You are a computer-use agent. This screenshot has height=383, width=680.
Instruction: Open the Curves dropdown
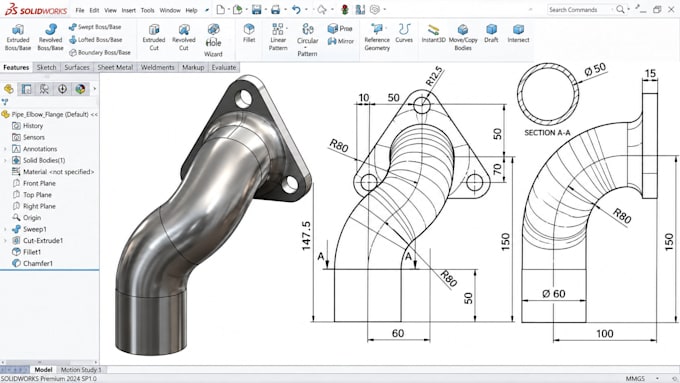coord(404,33)
